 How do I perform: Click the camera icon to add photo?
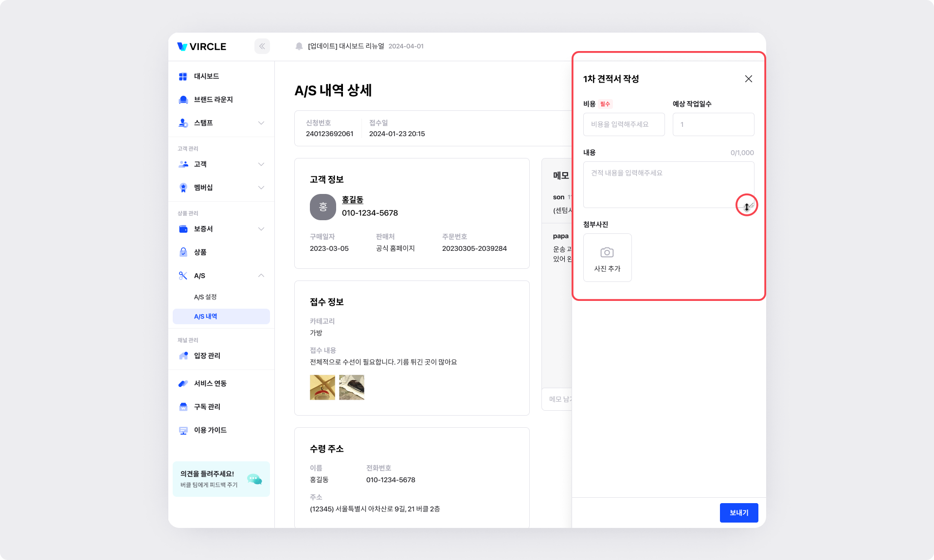[607, 252]
